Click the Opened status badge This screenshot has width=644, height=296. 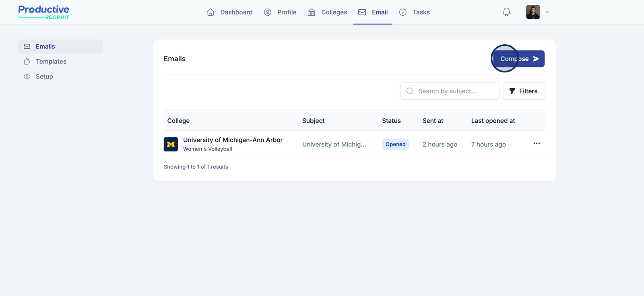tap(396, 144)
